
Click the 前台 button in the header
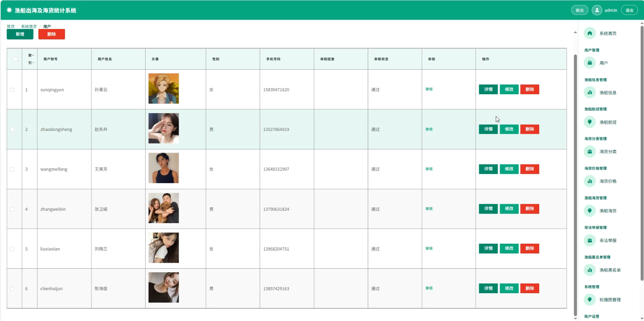580,10
